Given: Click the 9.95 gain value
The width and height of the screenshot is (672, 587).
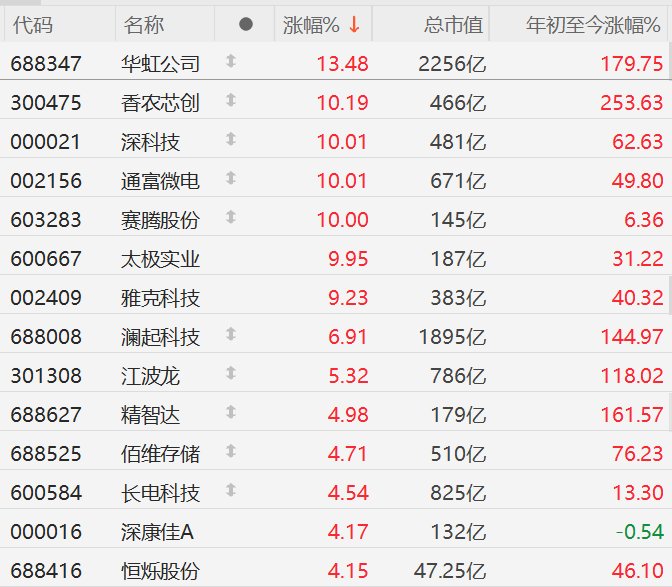Looking at the screenshot, I should (348, 259).
